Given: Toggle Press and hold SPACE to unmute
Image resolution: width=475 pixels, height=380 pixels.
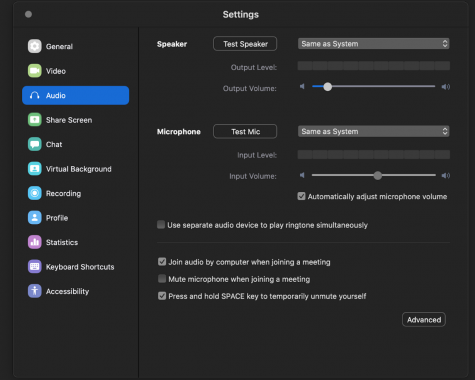Looking at the screenshot, I should tap(162, 296).
